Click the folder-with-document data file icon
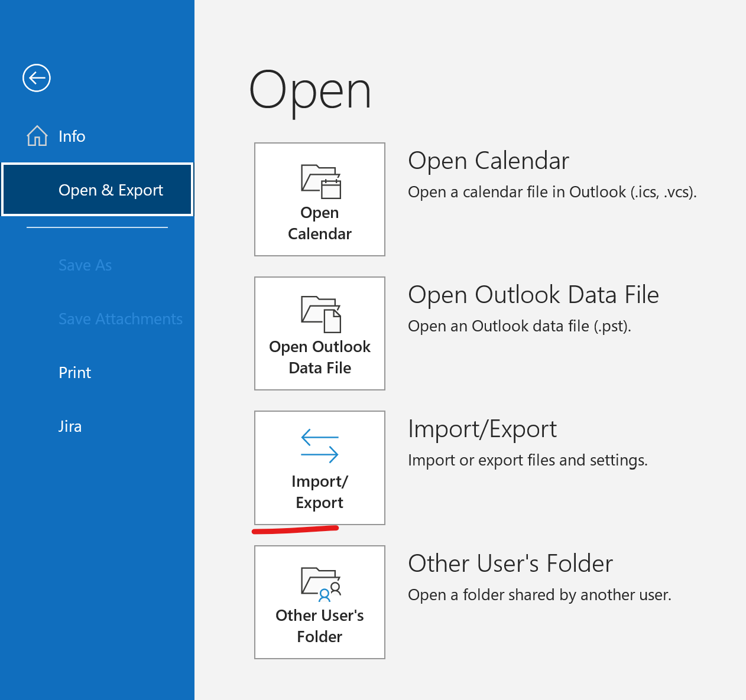746x700 pixels. 320,314
